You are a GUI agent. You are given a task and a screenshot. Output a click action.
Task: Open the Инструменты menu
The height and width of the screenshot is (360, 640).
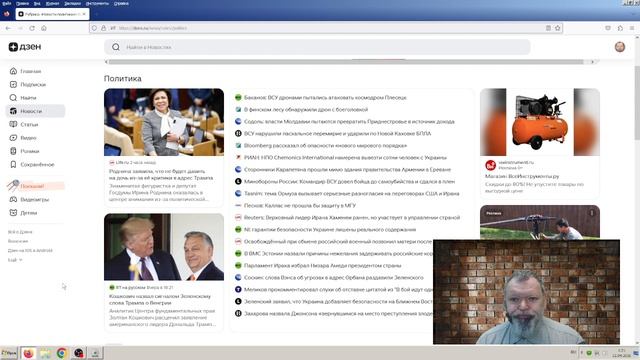(97, 3)
